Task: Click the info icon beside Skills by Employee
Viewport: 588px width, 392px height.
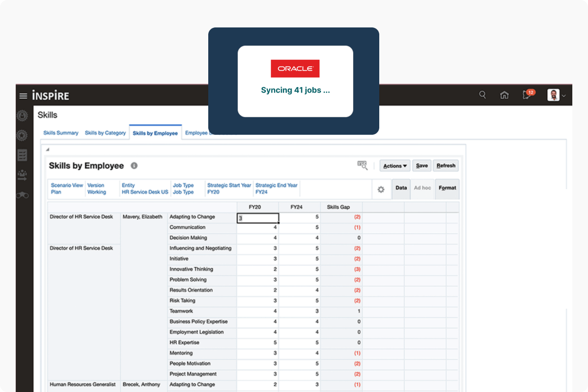Action: [x=134, y=166]
